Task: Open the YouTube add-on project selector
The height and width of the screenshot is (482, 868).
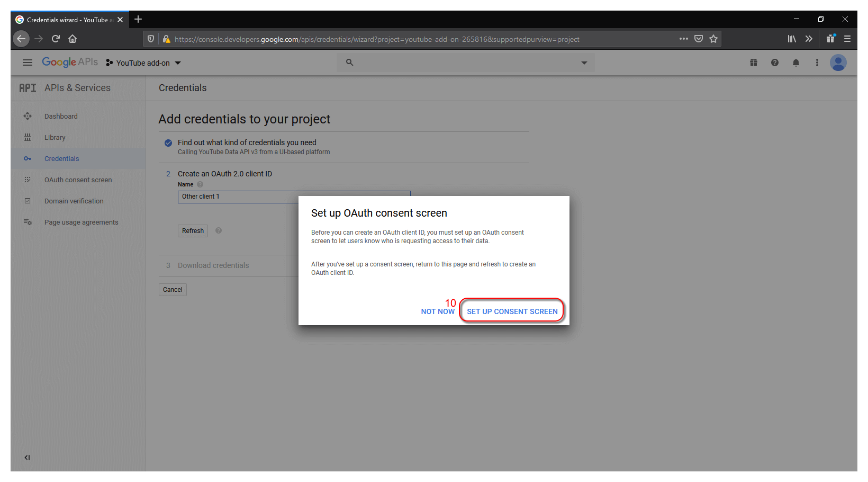Action: [x=143, y=63]
